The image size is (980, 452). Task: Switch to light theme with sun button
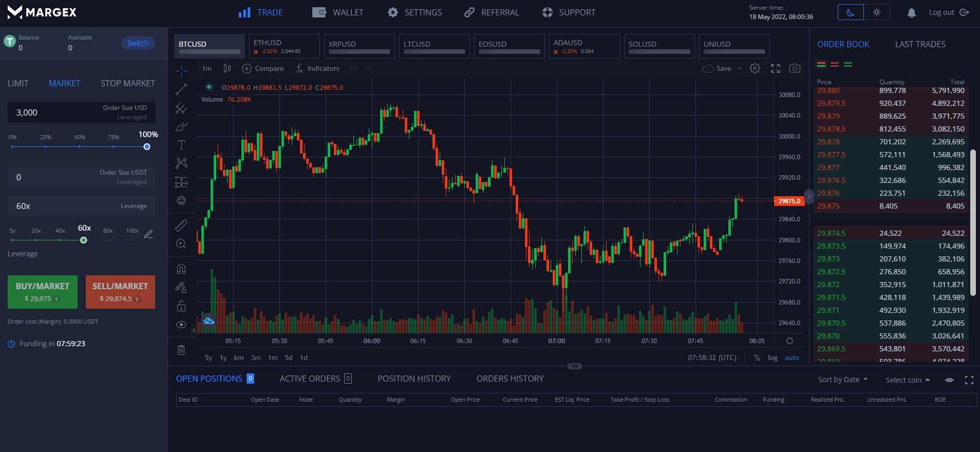[x=877, y=12]
